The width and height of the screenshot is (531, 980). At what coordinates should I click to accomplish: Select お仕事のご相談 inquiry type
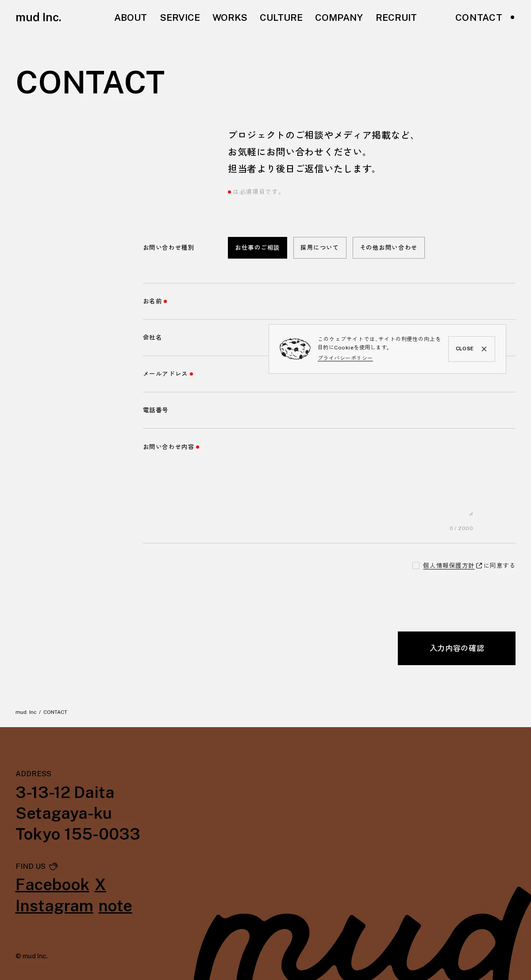click(258, 248)
